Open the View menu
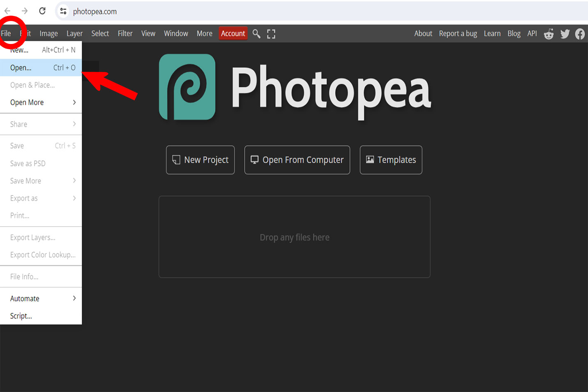Image resolution: width=588 pixels, height=392 pixels. tap(148, 34)
